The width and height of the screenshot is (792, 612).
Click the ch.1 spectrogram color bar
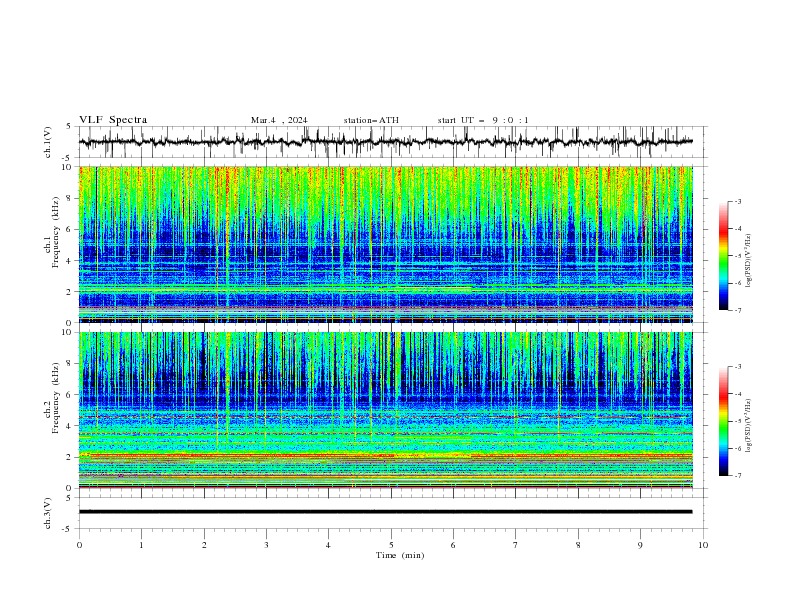[723, 256]
